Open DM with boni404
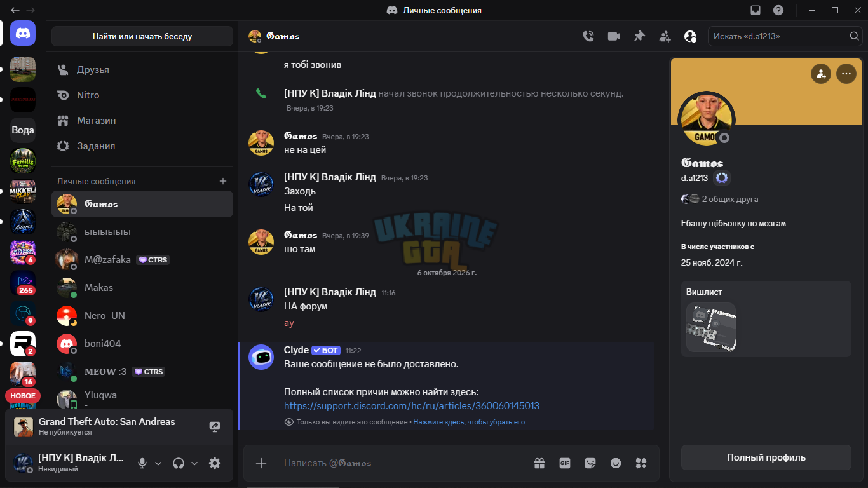 tap(142, 344)
